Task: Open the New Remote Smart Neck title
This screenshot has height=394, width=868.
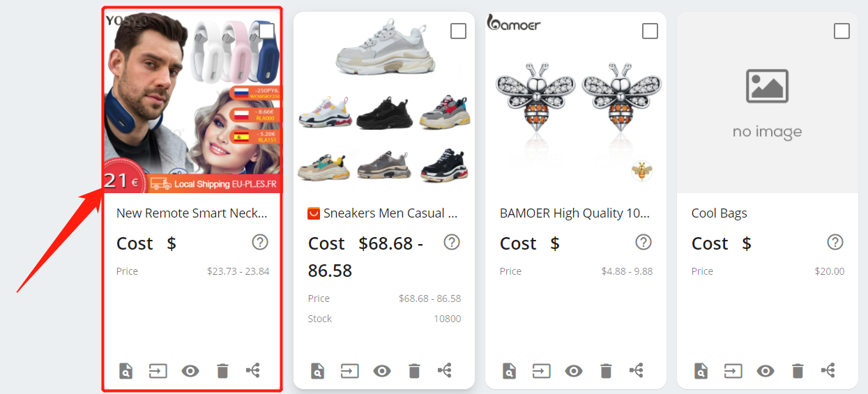Action: pos(192,213)
